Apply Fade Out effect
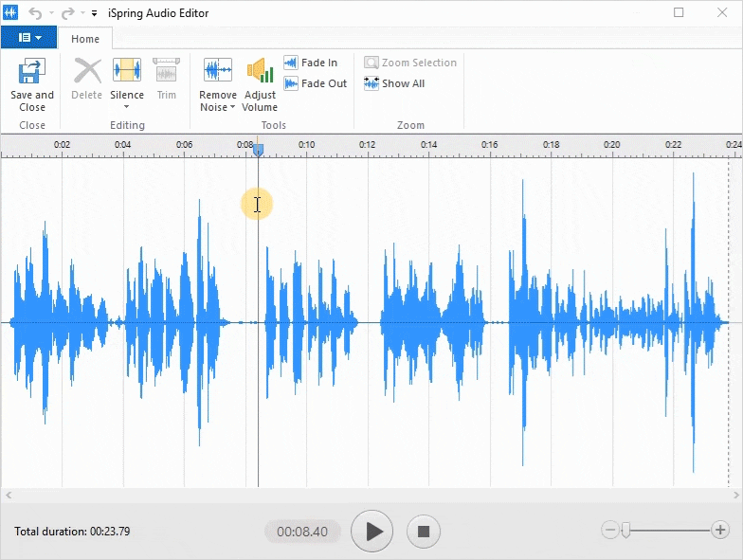This screenshot has width=743, height=560. [x=316, y=83]
